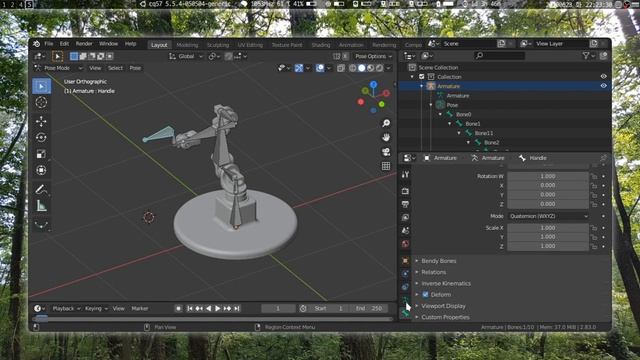Switch to the Modeling workspace tab
Screen dimensions: 640x360
(187, 45)
